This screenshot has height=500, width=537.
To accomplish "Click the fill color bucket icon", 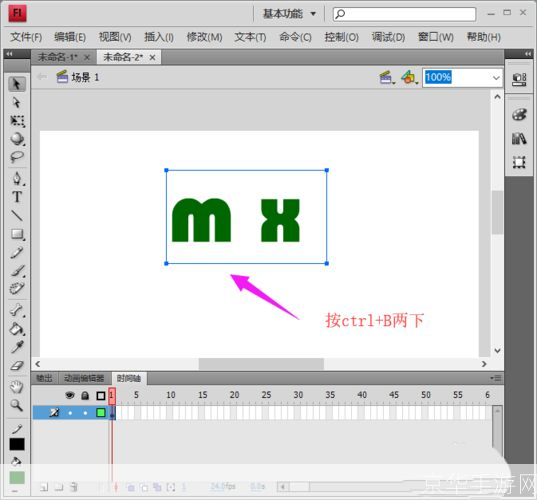I will coord(16,462).
